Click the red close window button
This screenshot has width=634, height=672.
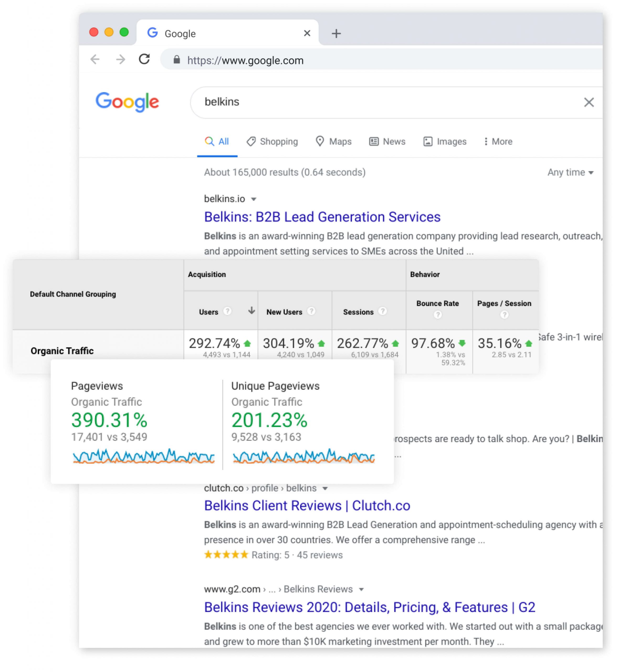(94, 32)
